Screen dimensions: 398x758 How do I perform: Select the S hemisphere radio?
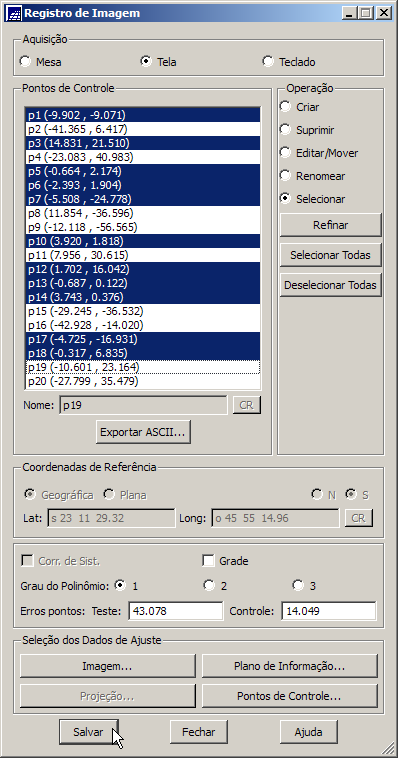(x=351, y=495)
